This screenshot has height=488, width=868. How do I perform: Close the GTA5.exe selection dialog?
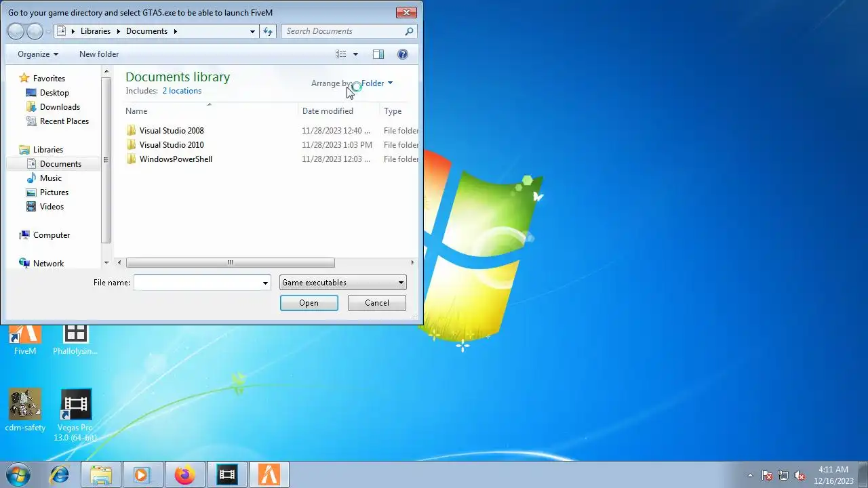[x=406, y=12]
